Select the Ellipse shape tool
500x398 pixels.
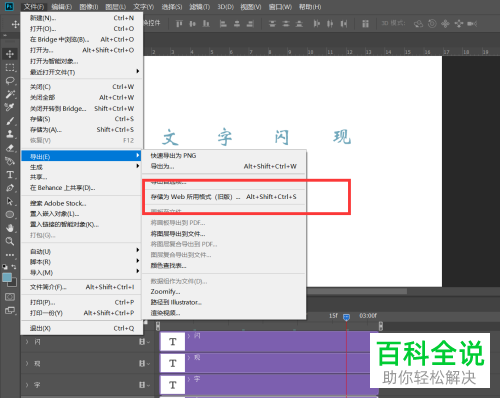pos(10,215)
